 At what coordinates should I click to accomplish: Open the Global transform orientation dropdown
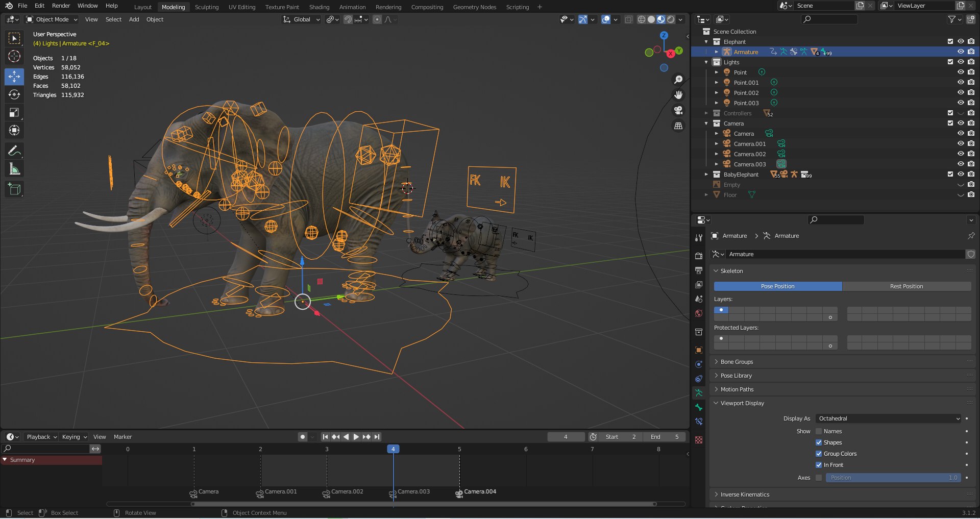click(x=301, y=19)
